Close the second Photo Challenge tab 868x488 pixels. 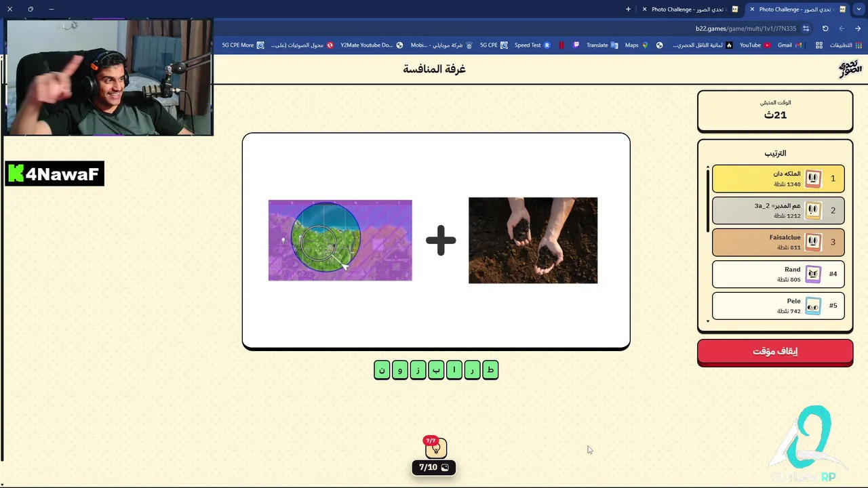tap(645, 9)
